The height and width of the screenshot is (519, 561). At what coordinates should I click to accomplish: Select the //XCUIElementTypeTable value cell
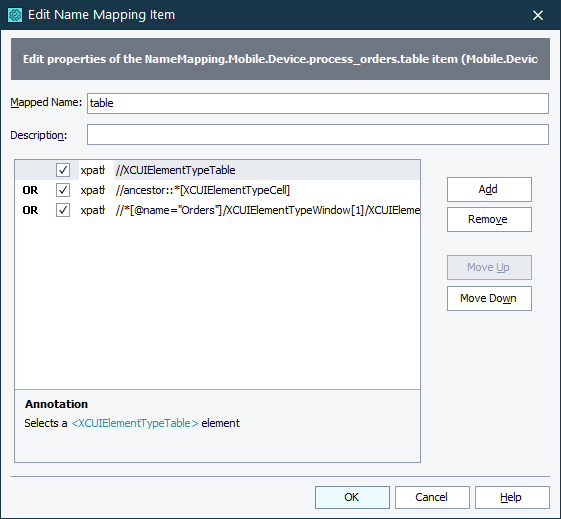click(267, 170)
